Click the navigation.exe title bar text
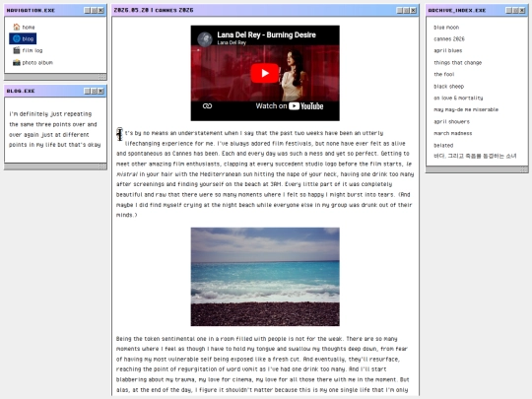 [31, 11]
